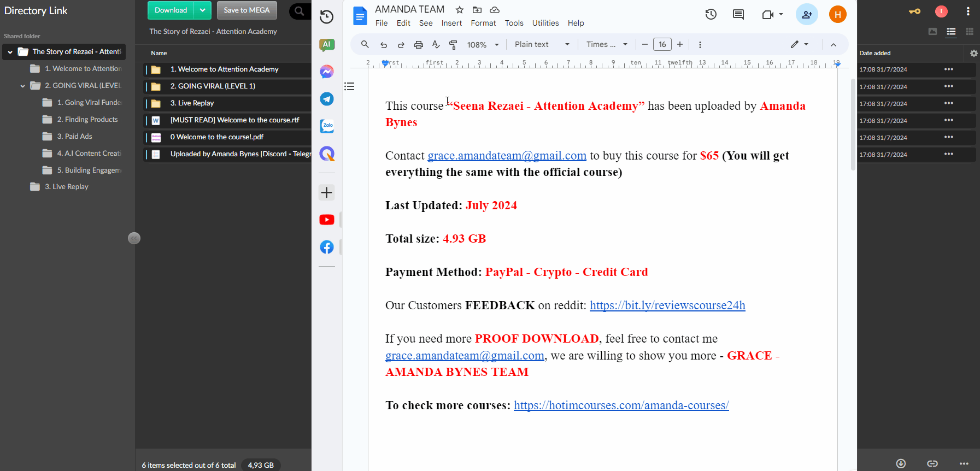980x471 pixels.
Task: Open Telegram from the browser sidebar
Action: 327,99
